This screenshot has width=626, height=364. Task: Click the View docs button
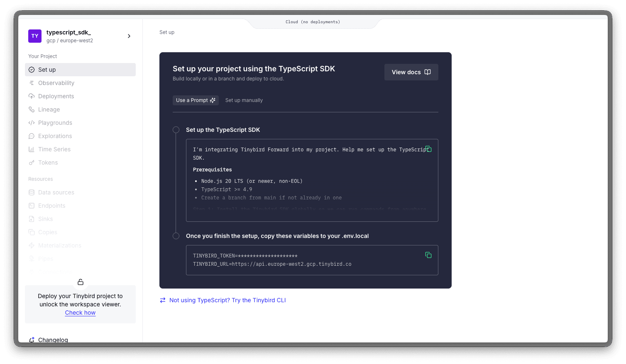pos(411,72)
